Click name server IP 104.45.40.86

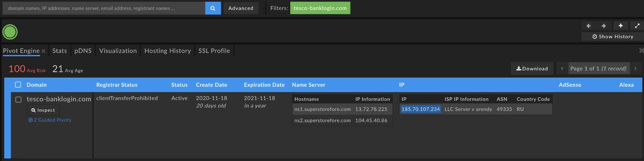371,120
